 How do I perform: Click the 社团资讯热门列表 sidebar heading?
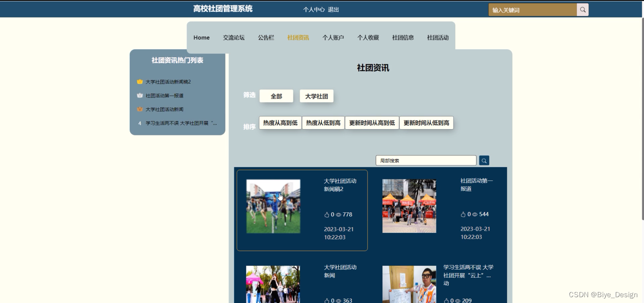(178, 60)
